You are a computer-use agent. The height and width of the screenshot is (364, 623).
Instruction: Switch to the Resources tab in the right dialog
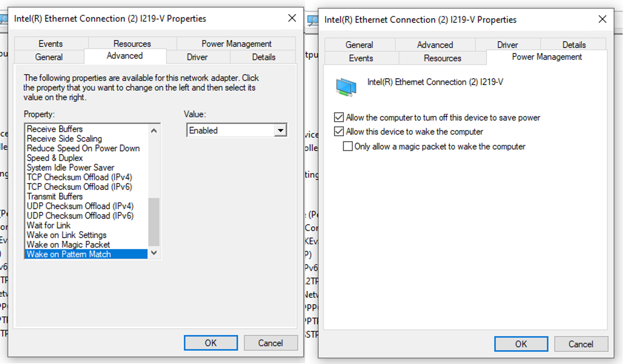[442, 58]
